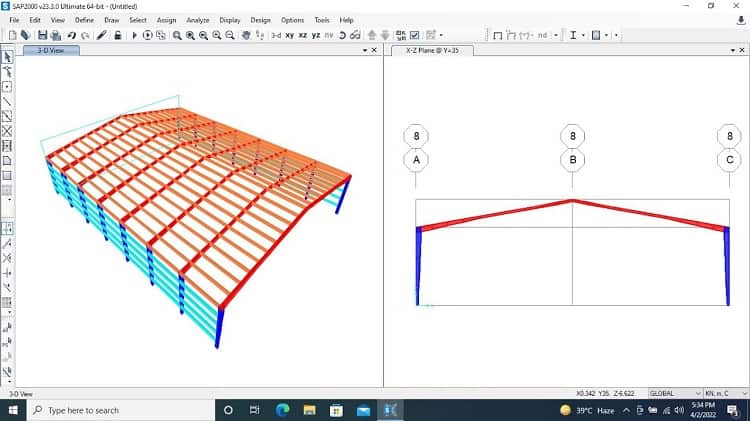Image resolution: width=750 pixels, height=421 pixels.
Task: Open the Define menu
Action: click(x=84, y=20)
